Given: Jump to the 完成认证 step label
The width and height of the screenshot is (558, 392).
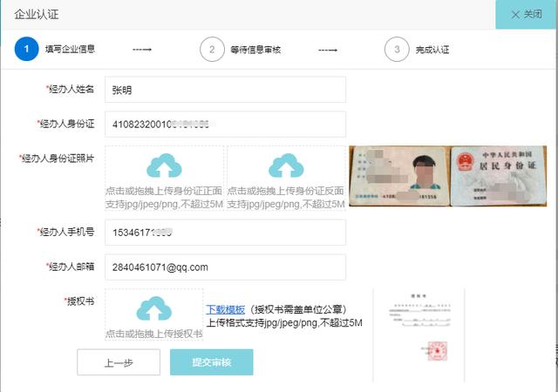Looking at the screenshot, I should [432, 50].
